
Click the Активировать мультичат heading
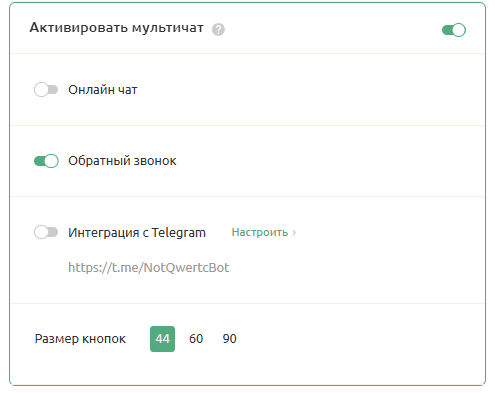pos(116,28)
